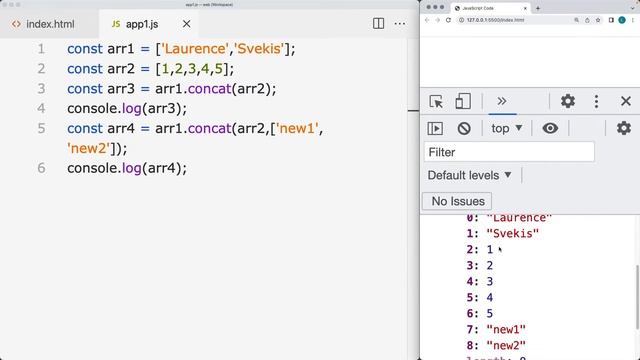Viewport: 640px width, 360px height.
Task: Go back in Chrome
Action: point(427,20)
